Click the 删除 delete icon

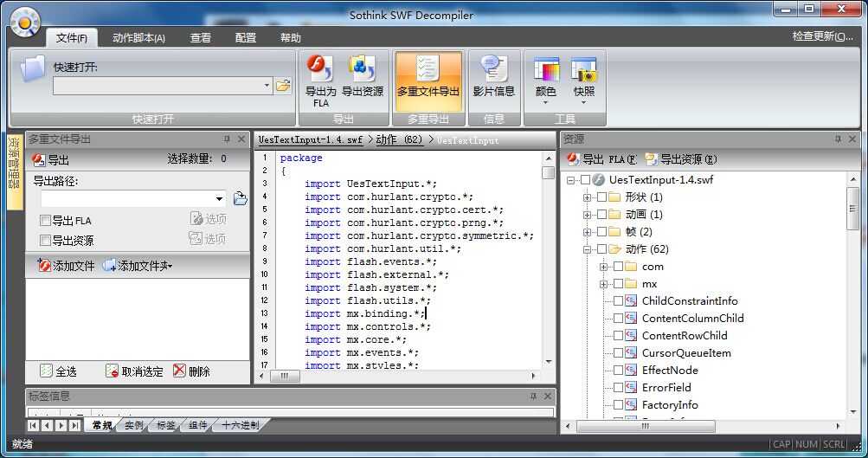(x=179, y=371)
